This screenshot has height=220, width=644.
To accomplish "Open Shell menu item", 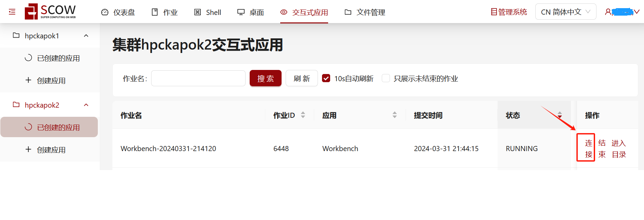I will click(208, 12).
